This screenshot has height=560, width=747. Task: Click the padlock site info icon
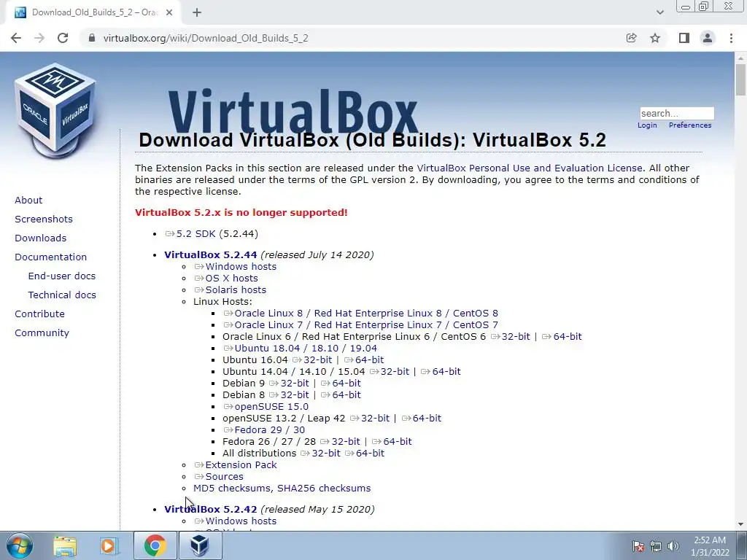tap(92, 38)
